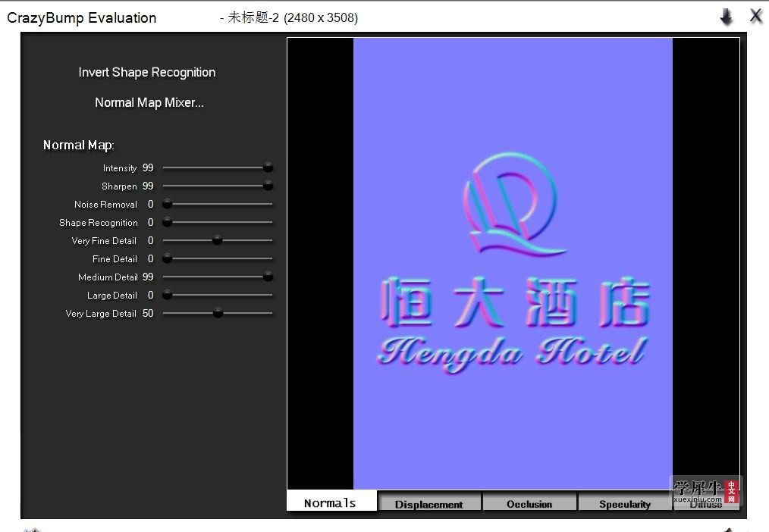Click Invert Shape Recognition
Viewport: 769px width, 532px height.
(x=146, y=73)
